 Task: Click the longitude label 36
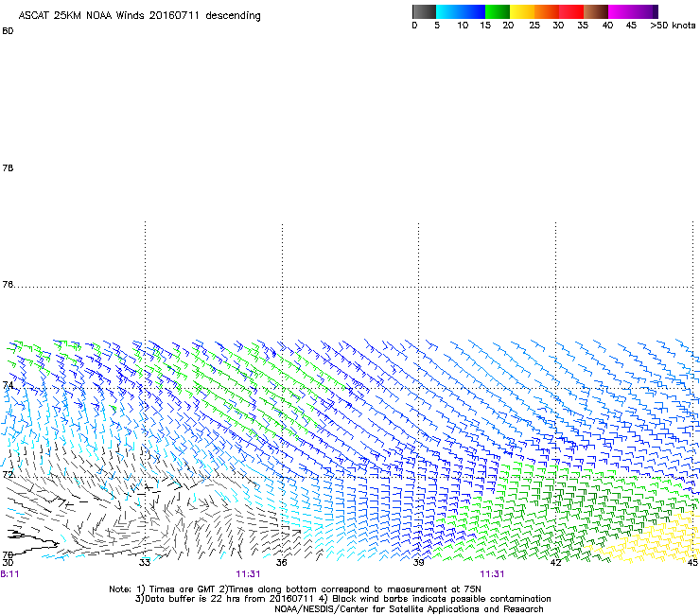coord(281,562)
